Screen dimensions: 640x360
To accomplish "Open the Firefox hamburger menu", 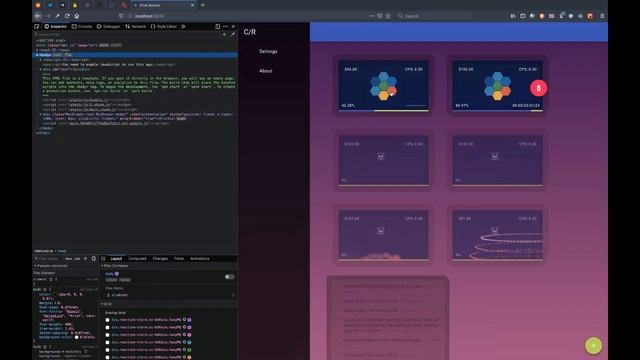I will point(602,16).
